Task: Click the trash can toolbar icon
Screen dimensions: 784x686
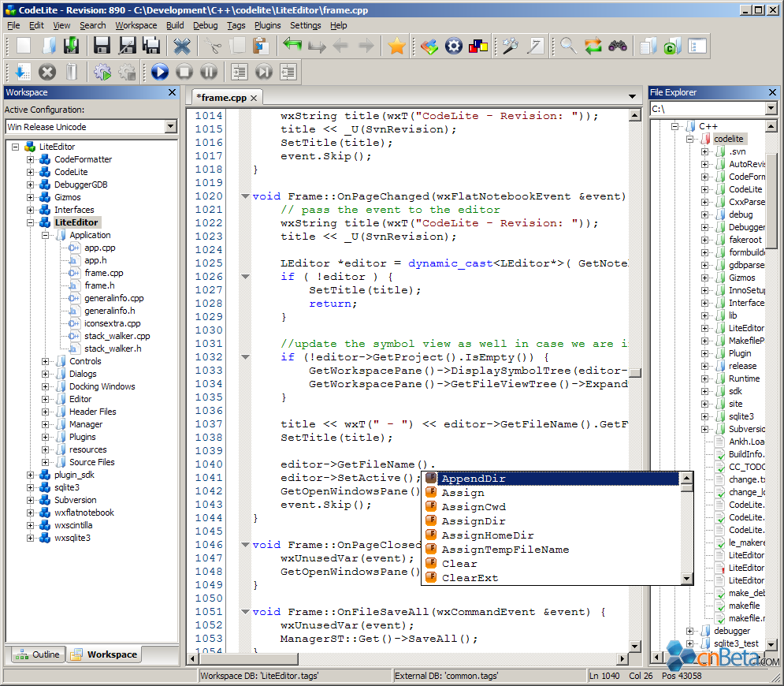Action: [72, 72]
